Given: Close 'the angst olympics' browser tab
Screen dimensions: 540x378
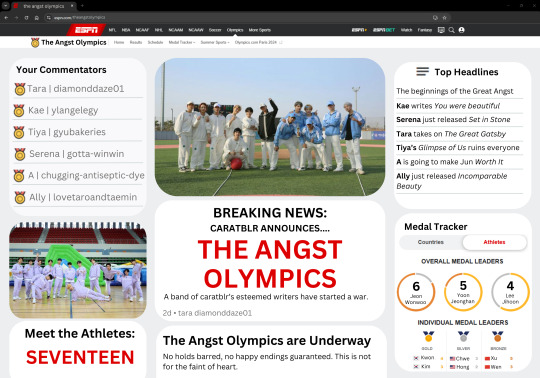Looking at the screenshot, I should [72, 6].
